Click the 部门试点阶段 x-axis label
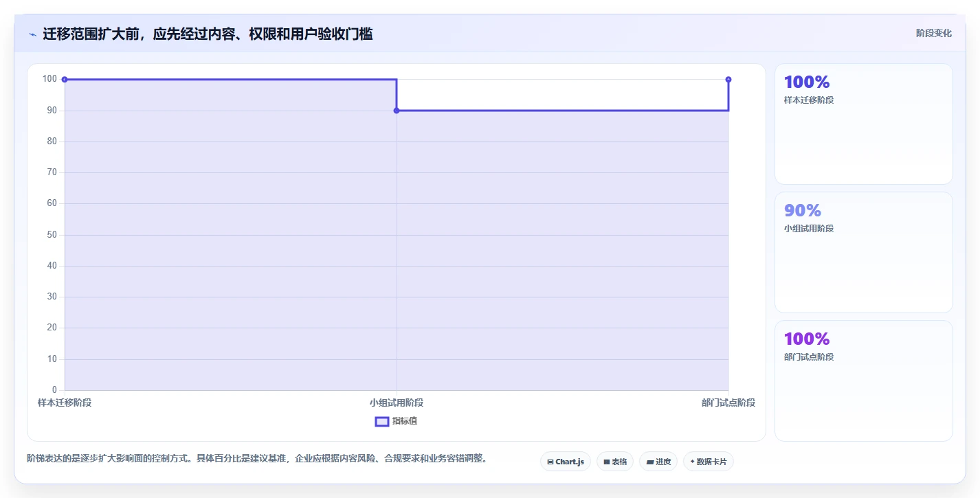 point(728,403)
